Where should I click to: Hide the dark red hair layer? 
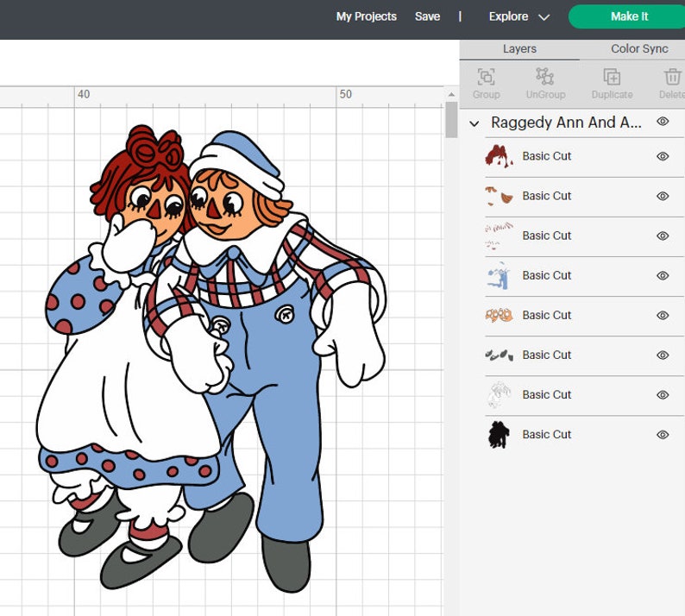[x=663, y=156]
